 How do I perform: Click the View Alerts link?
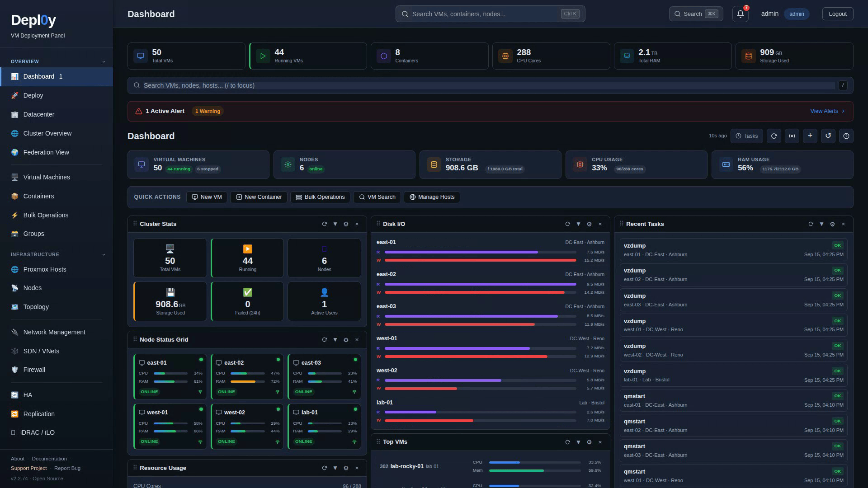827,111
